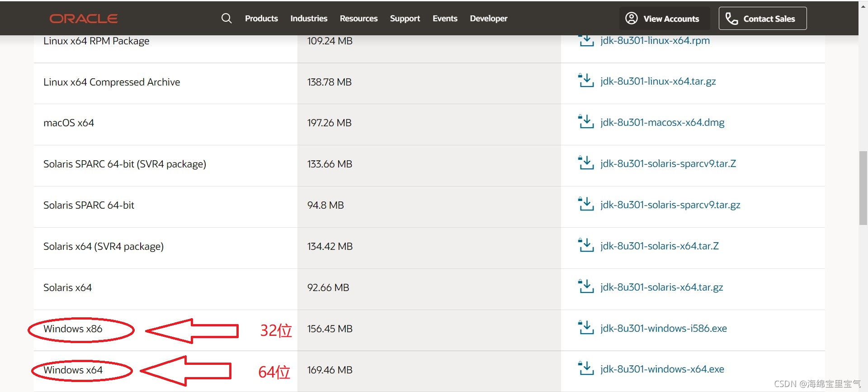Click download icon for jdk-8u301-linux-x64.rpm
868x392 pixels.
[x=586, y=40]
